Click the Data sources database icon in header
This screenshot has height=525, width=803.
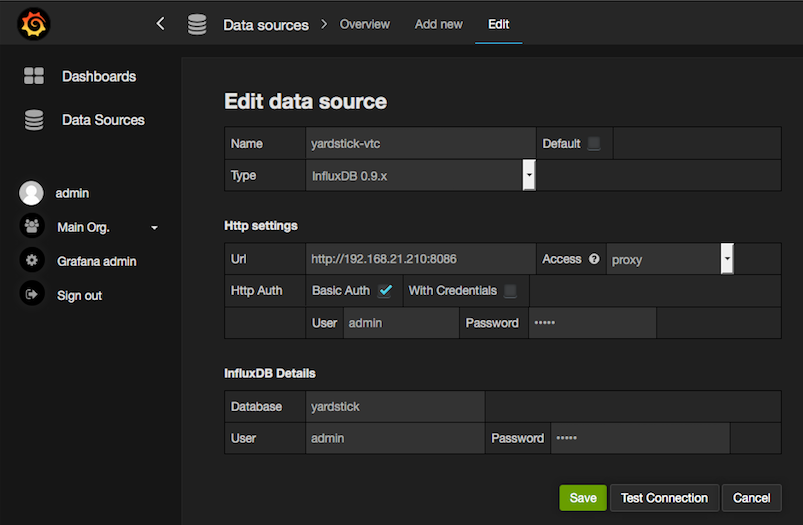tap(197, 24)
